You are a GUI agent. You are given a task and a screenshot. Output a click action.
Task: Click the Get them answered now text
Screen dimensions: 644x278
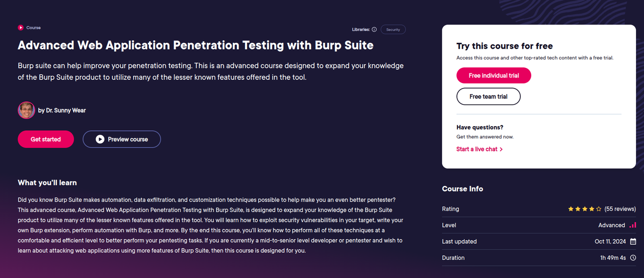tap(485, 137)
